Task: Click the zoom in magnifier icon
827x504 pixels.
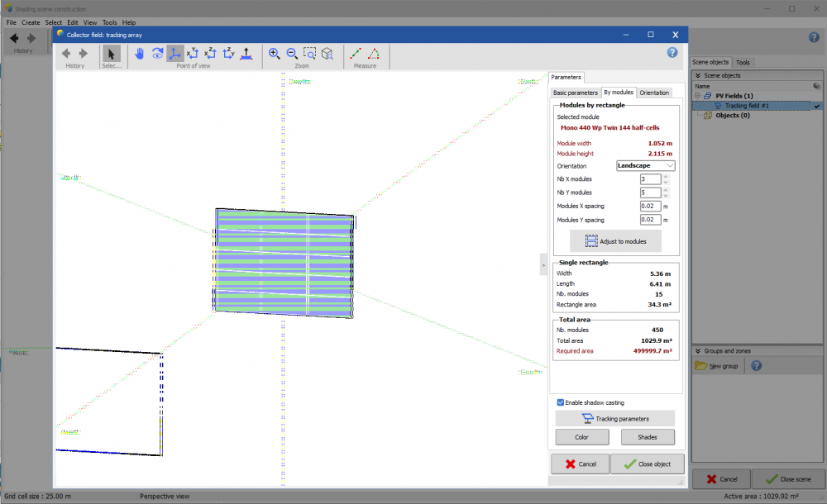Action: pyautogui.click(x=275, y=54)
